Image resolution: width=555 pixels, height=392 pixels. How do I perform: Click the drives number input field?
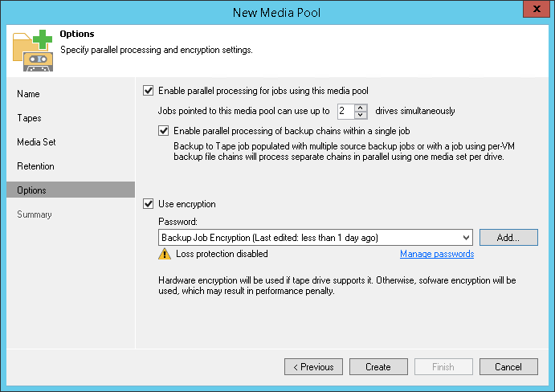pyautogui.click(x=345, y=111)
